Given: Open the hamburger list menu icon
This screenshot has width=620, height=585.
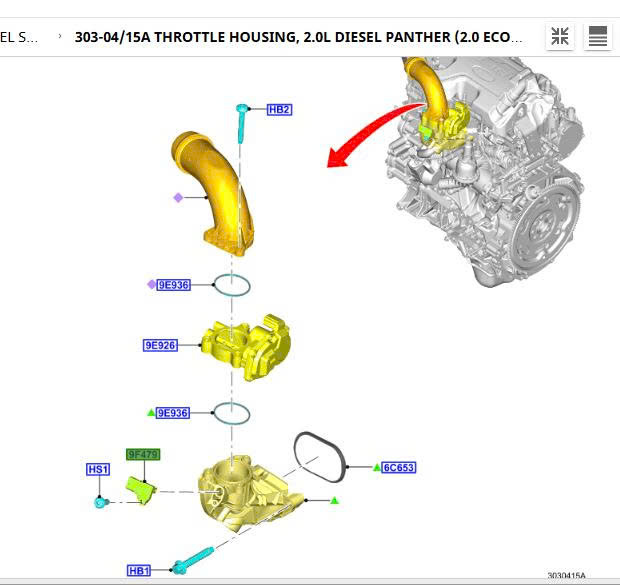Looking at the screenshot, I should point(598,38).
